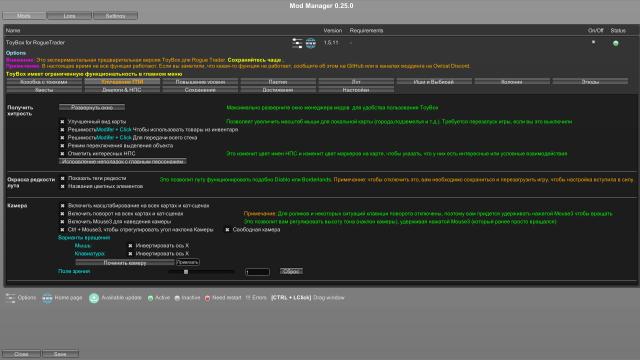This screenshot has height=360, width=640.
Task: Click the Home page legend globe icon
Action: (47, 298)
